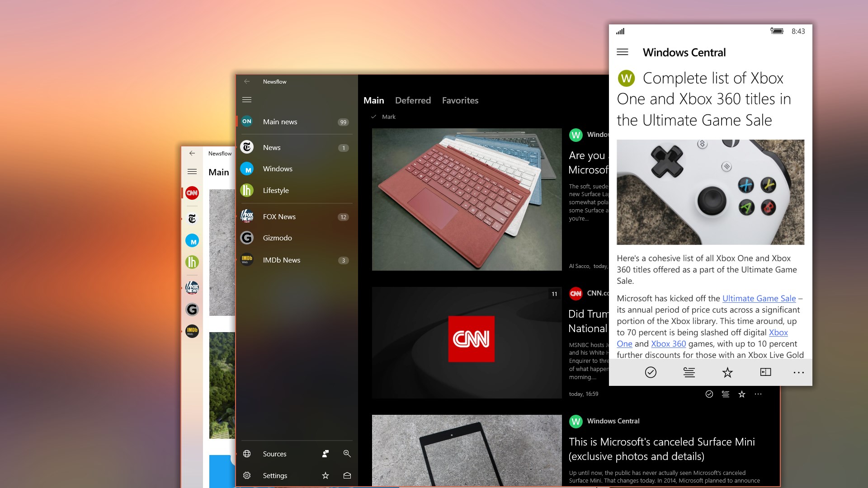Viewport: 868px width, 488px height.
Task: Click the reading list icon in the phone toolbar
Action: 689,372
